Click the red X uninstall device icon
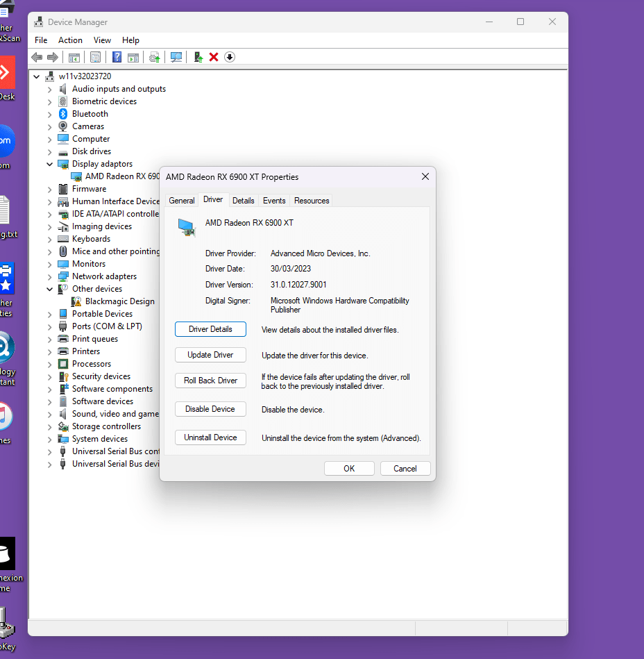Screen dimensions: 644x659 click(x=214, y=57)
